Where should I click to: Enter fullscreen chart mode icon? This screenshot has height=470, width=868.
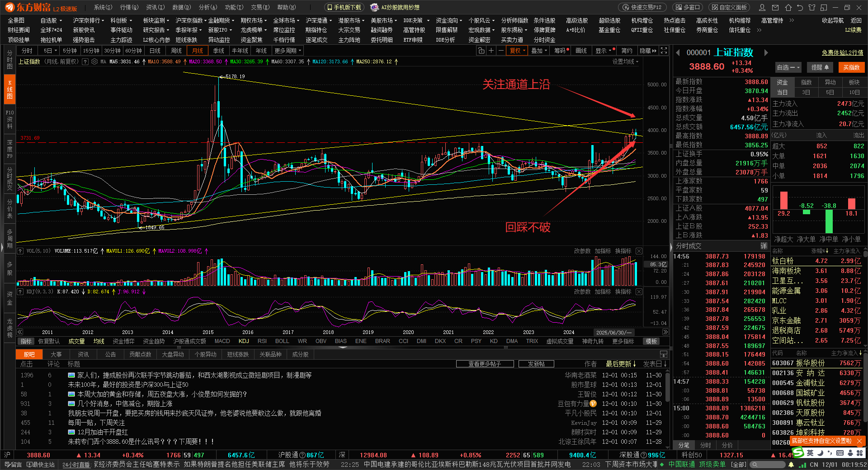664,51
